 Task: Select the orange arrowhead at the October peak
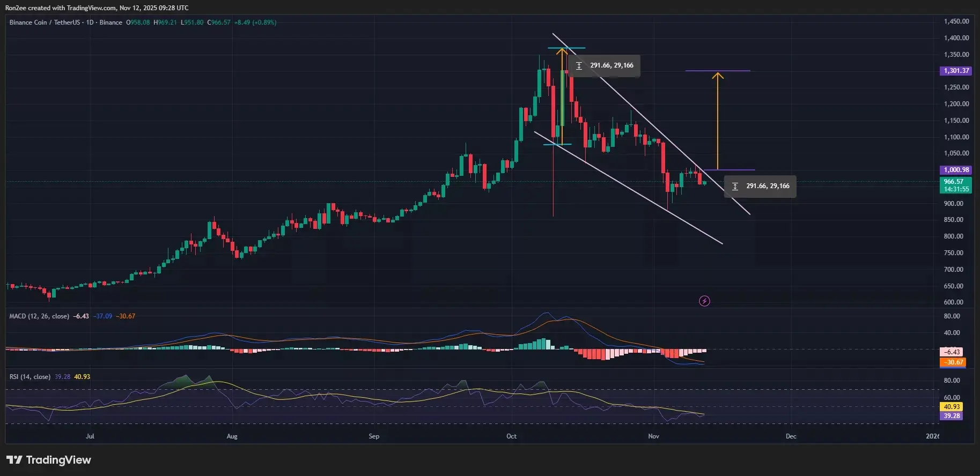point(562,52)
